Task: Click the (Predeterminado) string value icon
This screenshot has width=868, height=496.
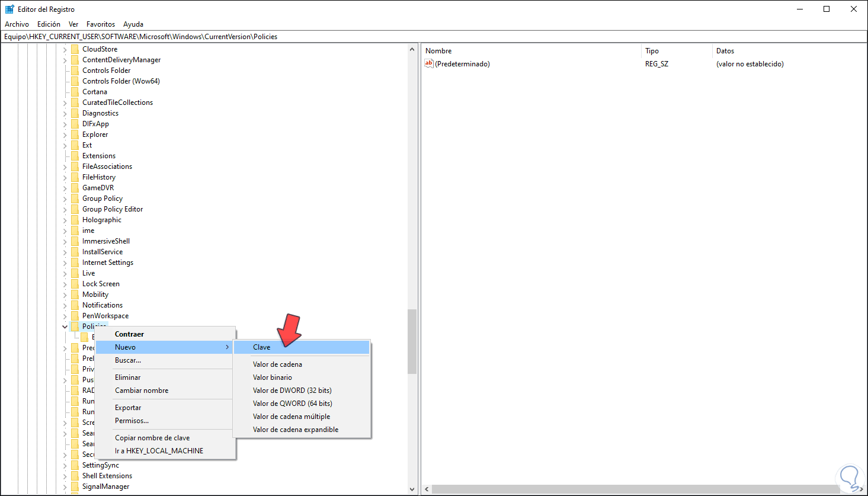Action: click(x=429, y=64)
